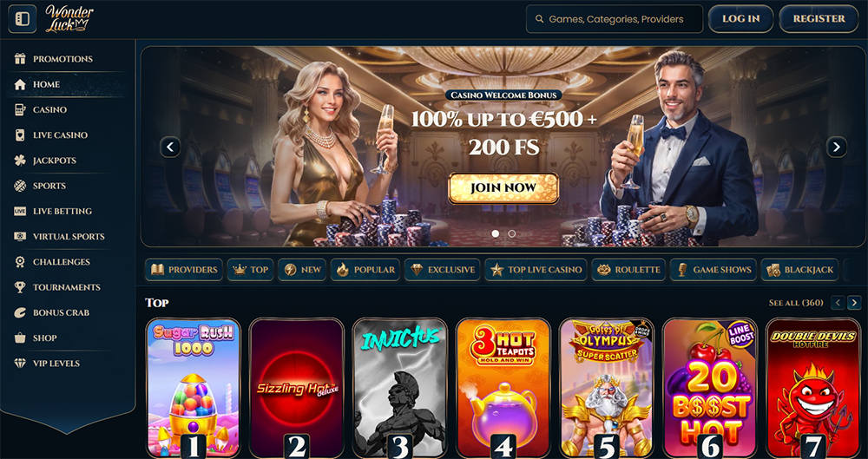Select the VIP Levels diamond icon
868x459 pixels.
coord(20,364)
